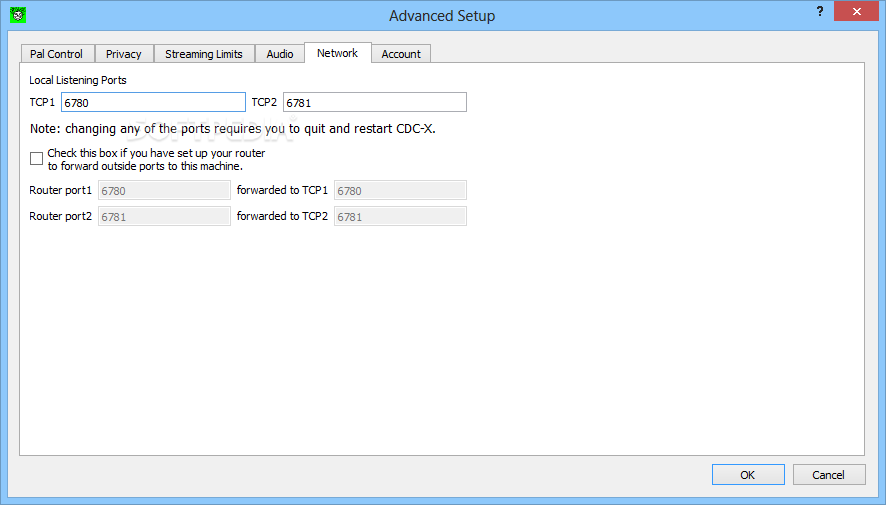This screenshot has width=886, height=505.
Task: Open the Account tab
Action: point(401,54)
